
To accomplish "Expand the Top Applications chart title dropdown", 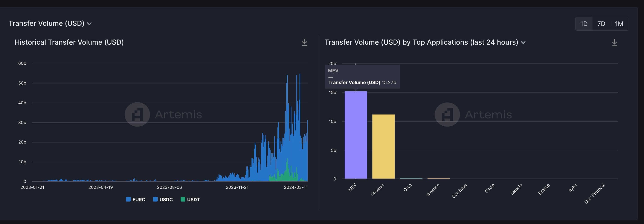I will click(x=523, y=42).
